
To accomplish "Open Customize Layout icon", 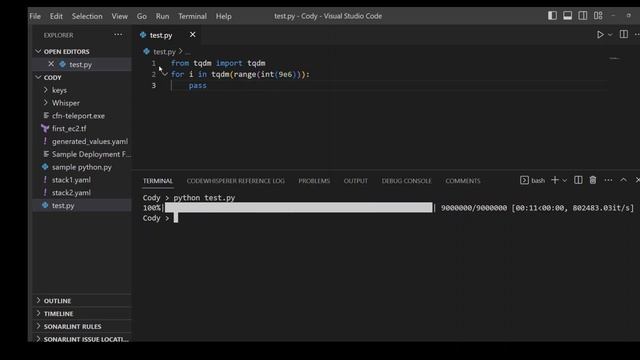I will [x=598, y=16].
